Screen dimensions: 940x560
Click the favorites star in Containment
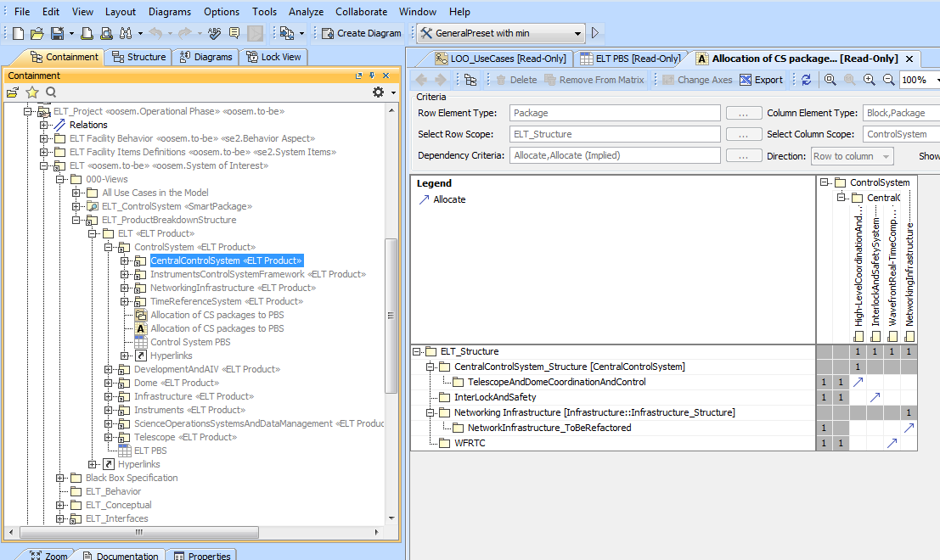point(32,92)
